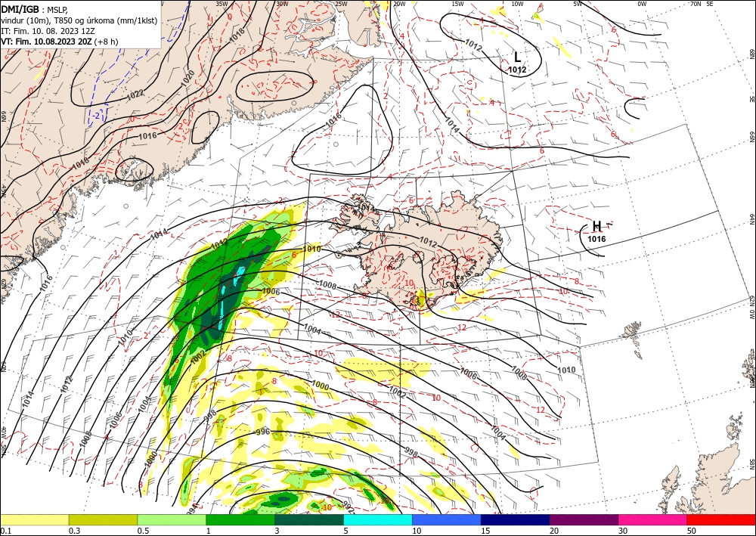Select the green 1–3 mm legend swatch
Image resolution: width=756 pixels, height=536 pixels.
[240, 519]
